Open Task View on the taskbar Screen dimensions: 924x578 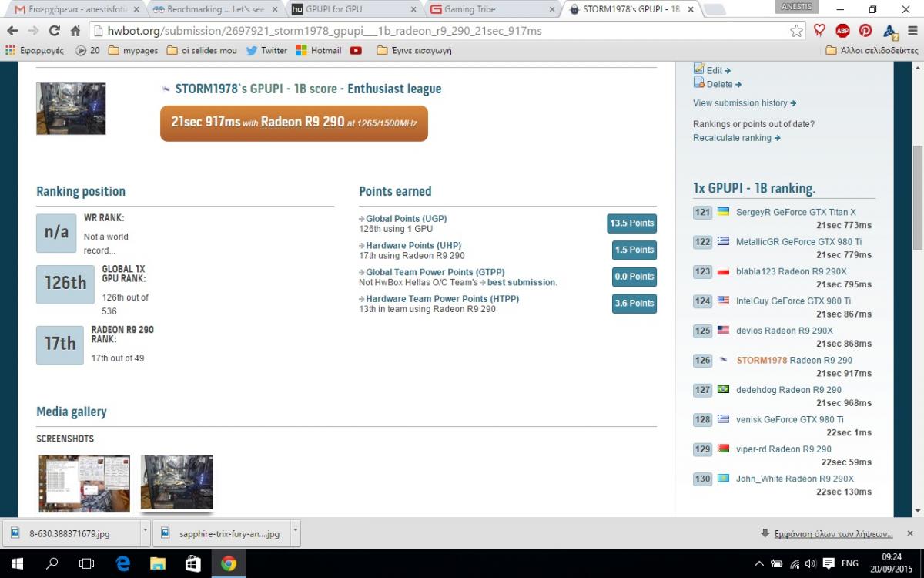click(x=87, y=563)
